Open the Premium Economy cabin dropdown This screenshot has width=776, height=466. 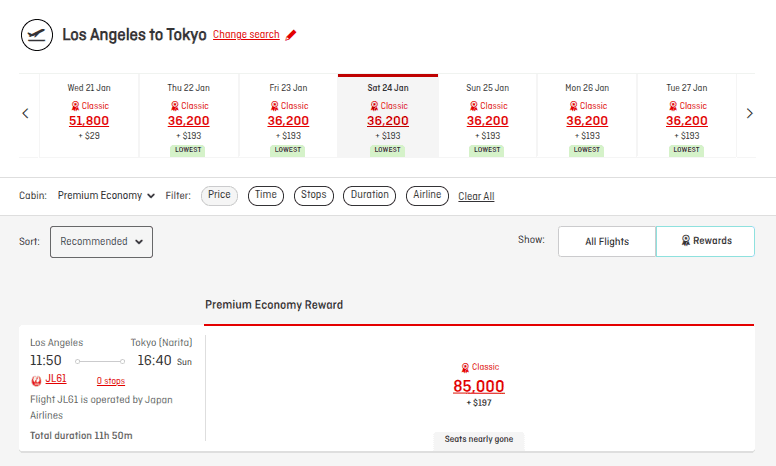106,195
